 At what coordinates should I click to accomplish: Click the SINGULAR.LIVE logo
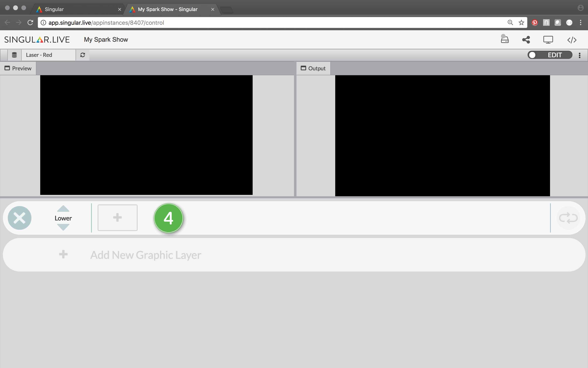pyautogui.click(x=37, y=40)
